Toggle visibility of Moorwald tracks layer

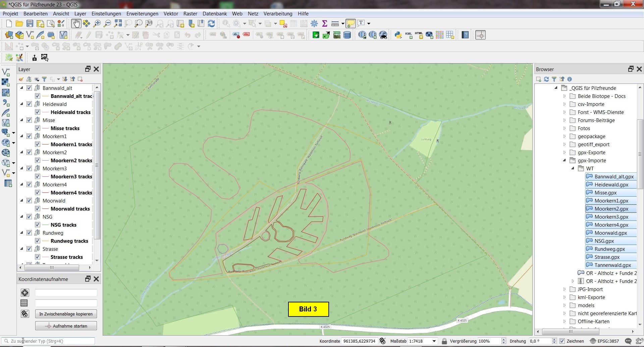pyautogui.click(x=38, y=209)
